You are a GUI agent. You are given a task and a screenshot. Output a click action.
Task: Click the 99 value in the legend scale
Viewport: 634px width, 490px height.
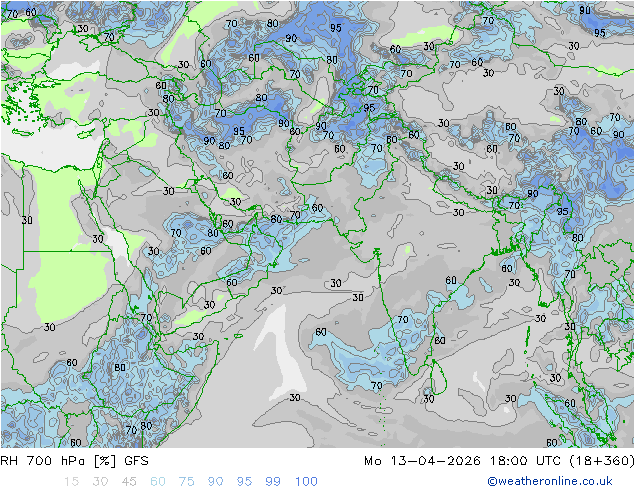click(273, 482)
